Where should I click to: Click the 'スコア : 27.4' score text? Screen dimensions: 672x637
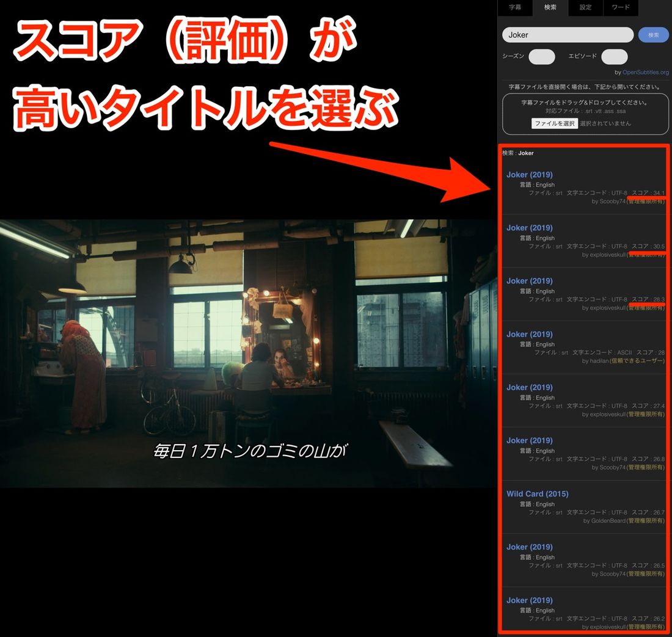[648, 406]
